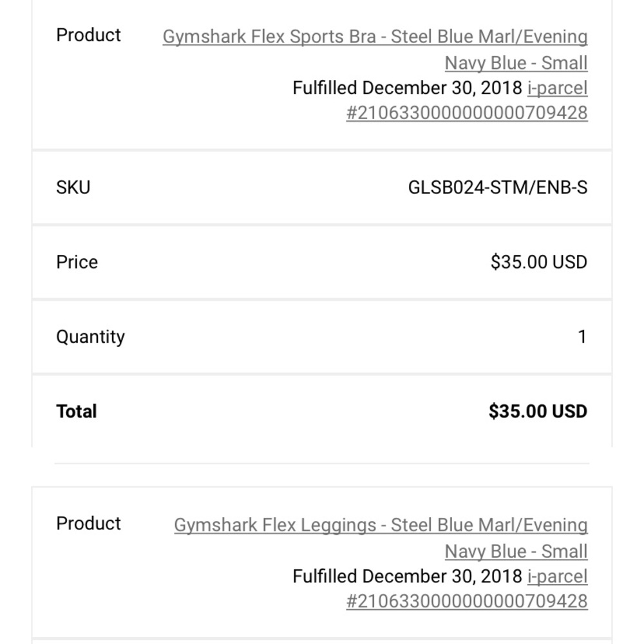Click the i-parcel link for the Leggings

click(x=557, y=576)
